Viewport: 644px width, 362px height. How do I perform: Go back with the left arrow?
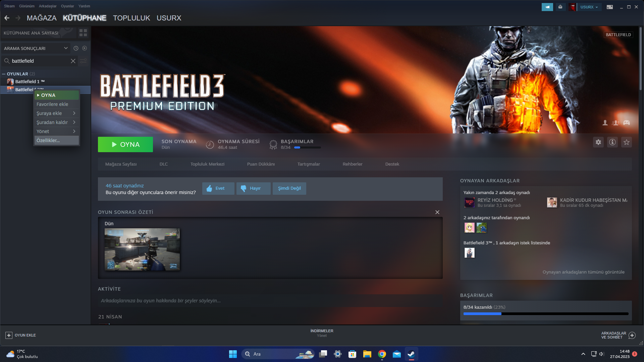[x=7, y=18]
